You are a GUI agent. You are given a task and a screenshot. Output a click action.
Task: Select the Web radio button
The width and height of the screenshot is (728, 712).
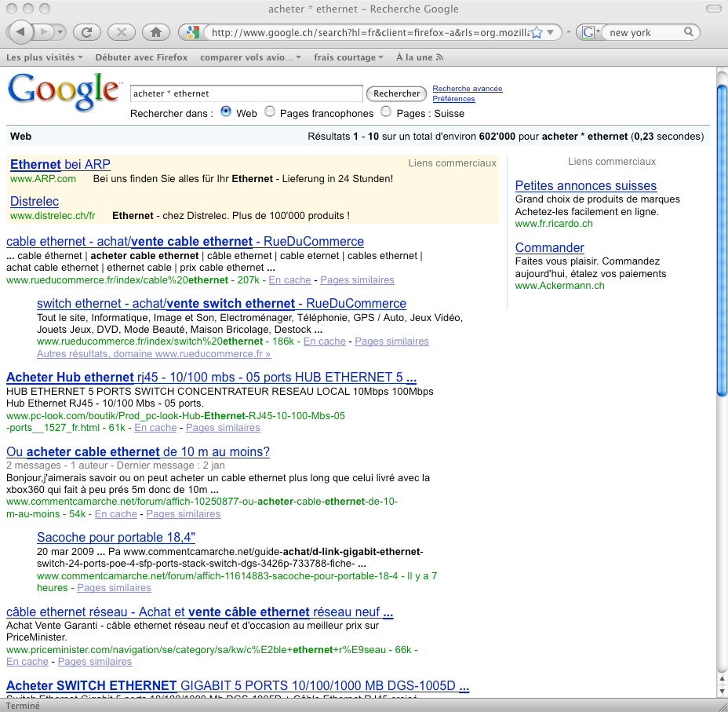click(x=226, y=112)
